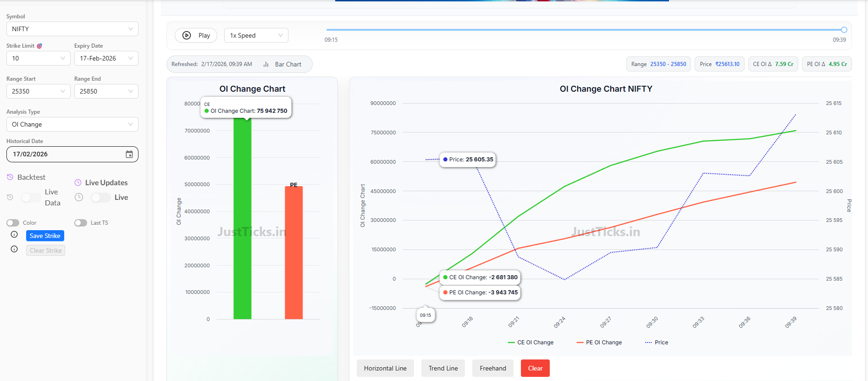Click the target icon beside Strike Limit

[x=39, y=46]
